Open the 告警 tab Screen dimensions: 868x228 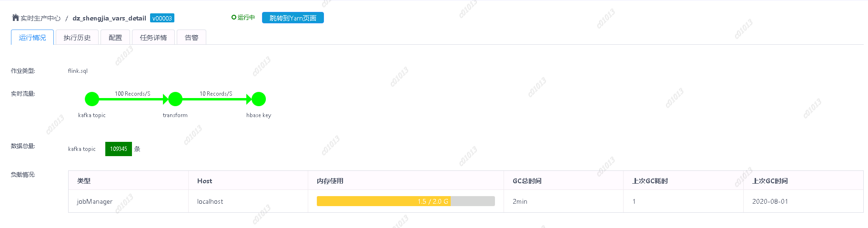[192, 38]
